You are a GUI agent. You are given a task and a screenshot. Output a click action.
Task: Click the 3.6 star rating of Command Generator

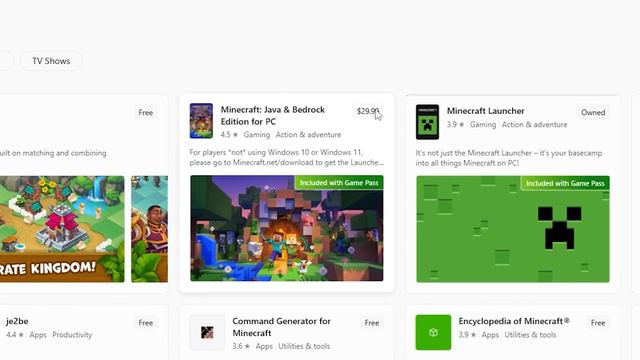241,346
